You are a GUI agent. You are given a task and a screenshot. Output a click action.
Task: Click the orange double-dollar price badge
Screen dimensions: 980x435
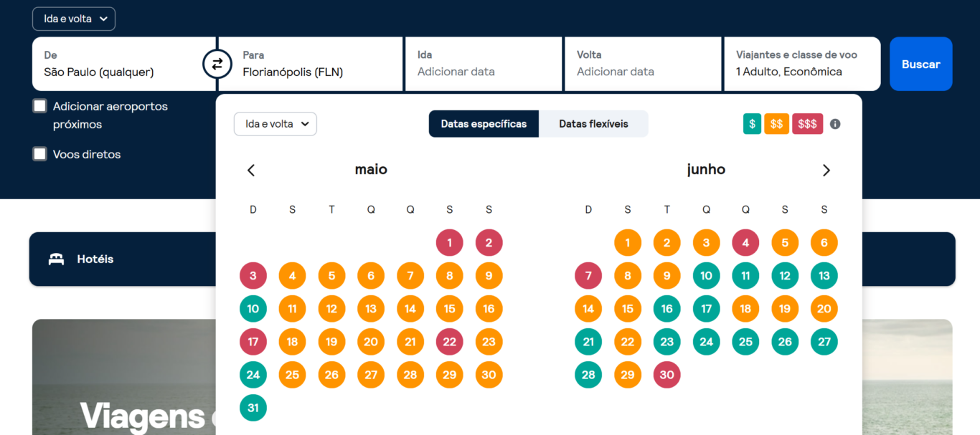coord(776,124)
